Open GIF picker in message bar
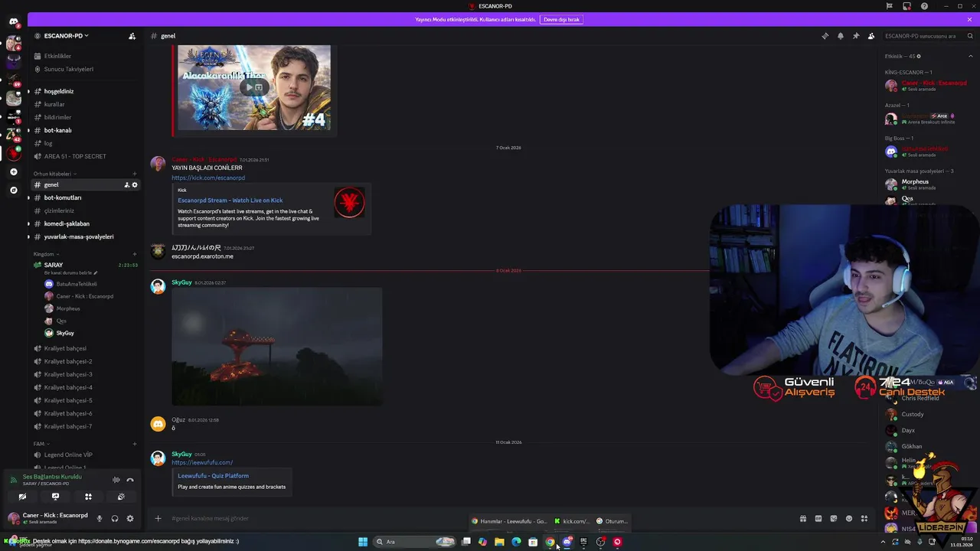980x551 pixels. tap(818, 518)
